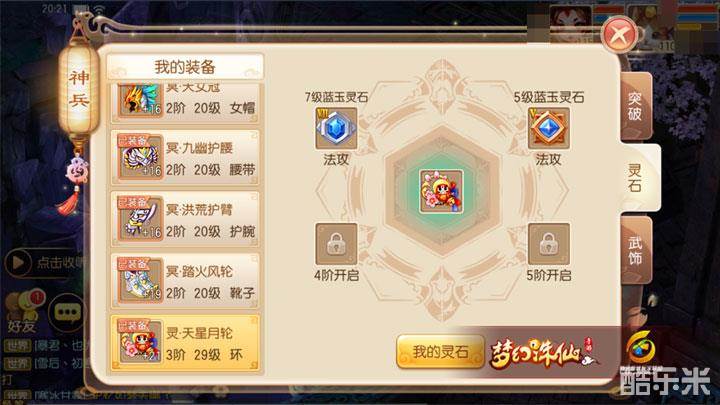
Task: Select 冥·洪荒护臂 wrist item
Action: point(185,219)
